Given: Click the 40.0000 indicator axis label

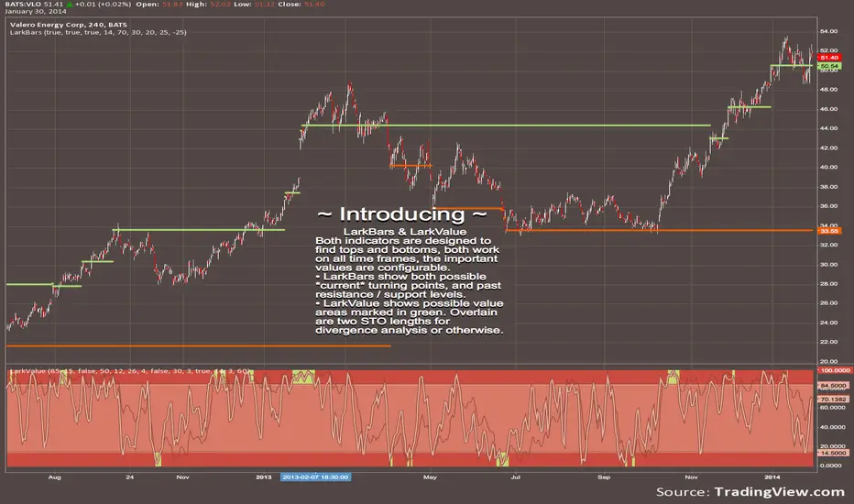Looking at the screenshot, I should [x=833, y=427].
